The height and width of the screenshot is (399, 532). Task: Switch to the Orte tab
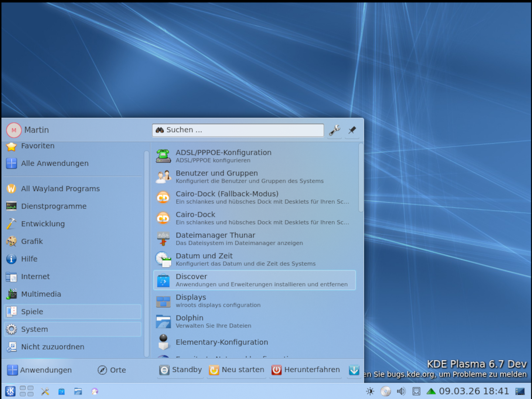click(112, 370)
